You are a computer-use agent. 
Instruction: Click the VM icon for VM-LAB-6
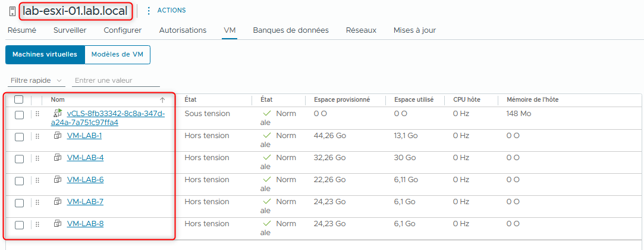click(x=58, y=179)
